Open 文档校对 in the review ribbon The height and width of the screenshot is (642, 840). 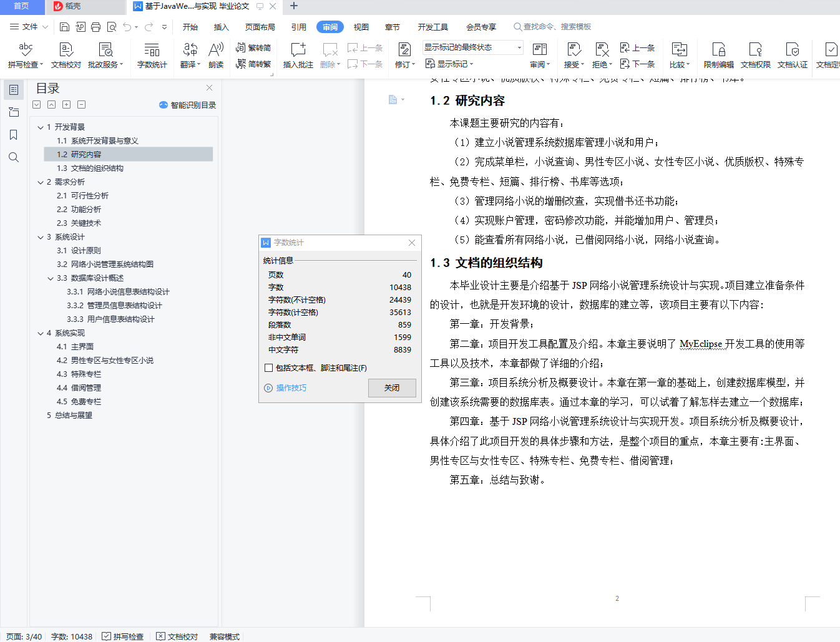(x=66, y=55)
